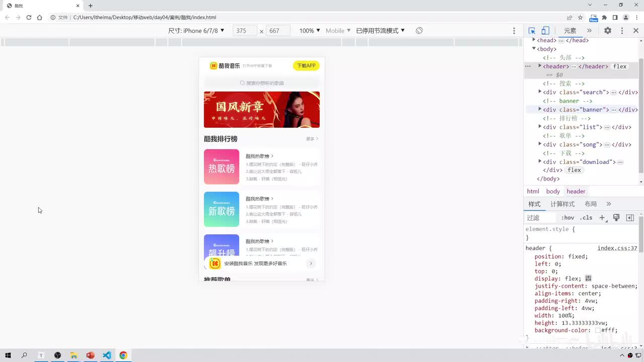Select html in the breadcrumb bar
This screenshot has height=362, width=644.
coord(533,192)
